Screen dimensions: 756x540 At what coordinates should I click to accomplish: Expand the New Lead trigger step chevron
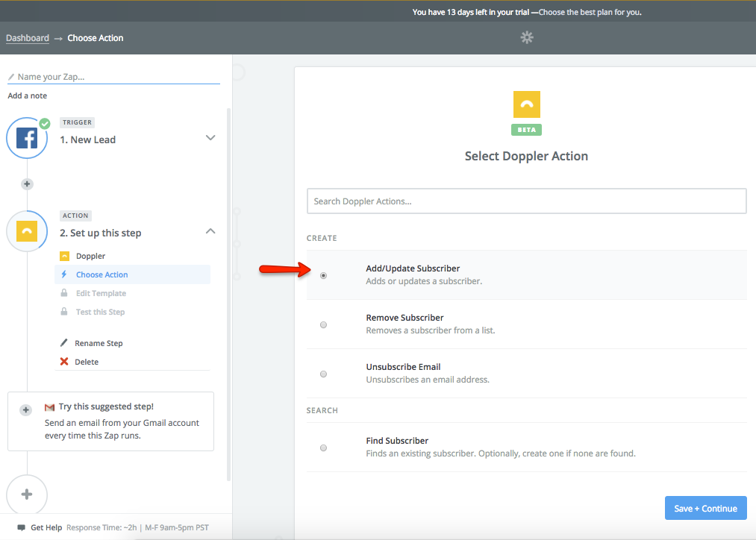(x=210, y=138)
